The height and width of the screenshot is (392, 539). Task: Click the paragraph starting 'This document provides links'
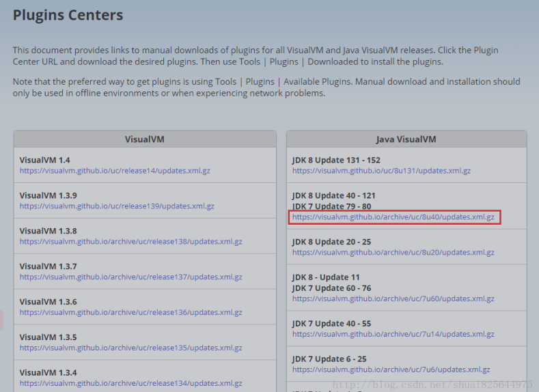[x=255, y=56]
